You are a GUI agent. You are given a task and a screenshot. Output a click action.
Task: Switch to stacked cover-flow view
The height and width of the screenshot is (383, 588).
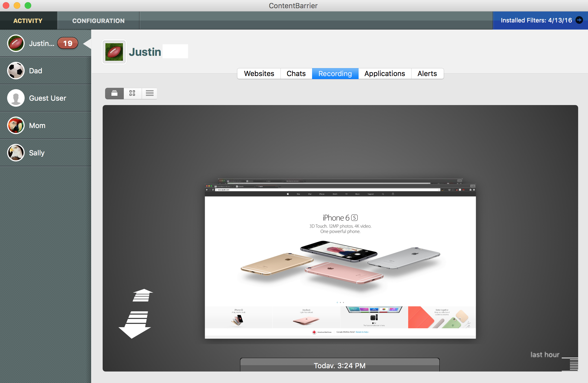(x=114, y=93)
